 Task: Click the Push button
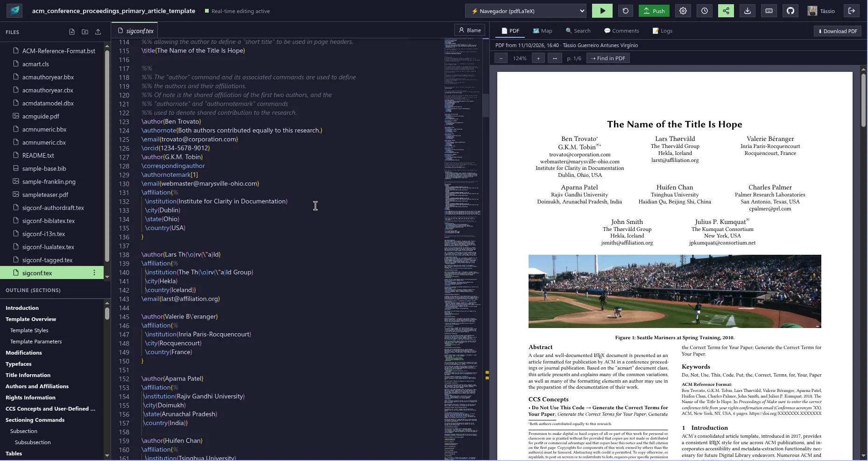pyautogui.click(x=654, y=11)
